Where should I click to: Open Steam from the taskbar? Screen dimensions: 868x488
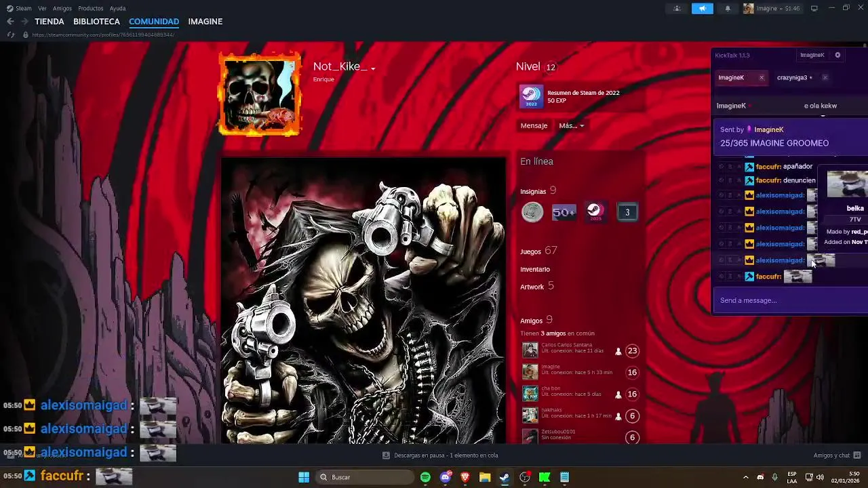[x=505, y=477]
